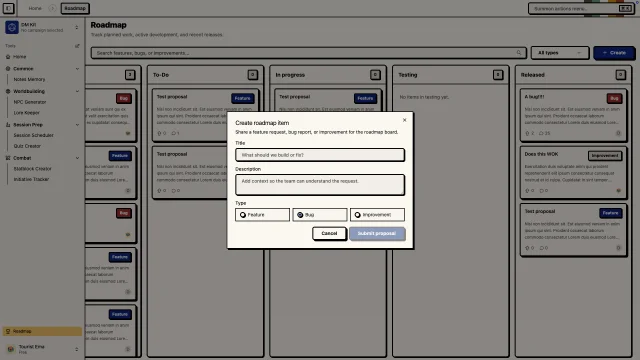Open comments on Does this WOK card
640x360 pixels.
tap(544, 191)
